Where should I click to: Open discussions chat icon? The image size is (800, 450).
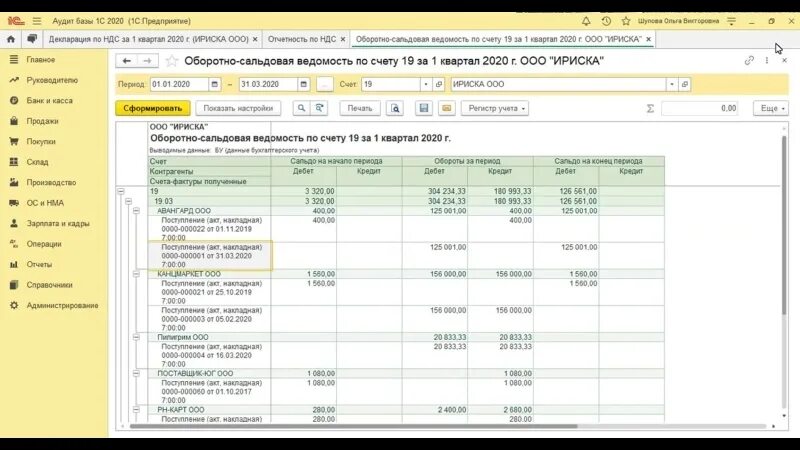(32, 39)
